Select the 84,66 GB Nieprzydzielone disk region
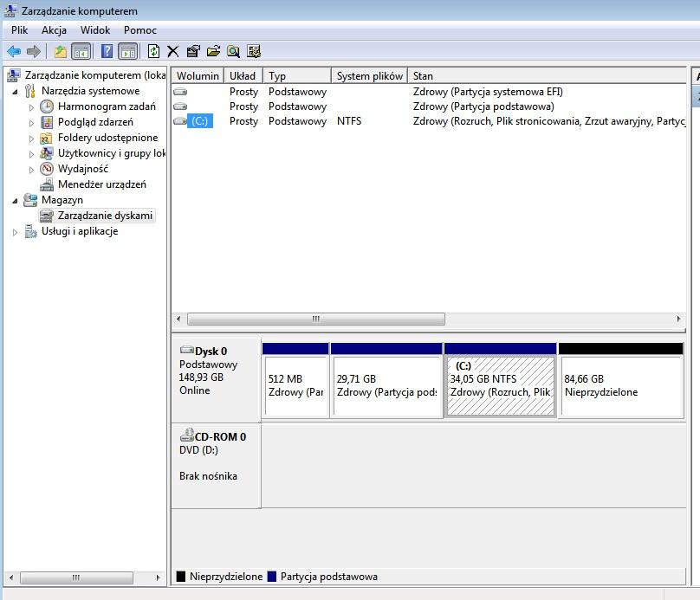This screenshot has height=600, width=700. coord(620,385)
